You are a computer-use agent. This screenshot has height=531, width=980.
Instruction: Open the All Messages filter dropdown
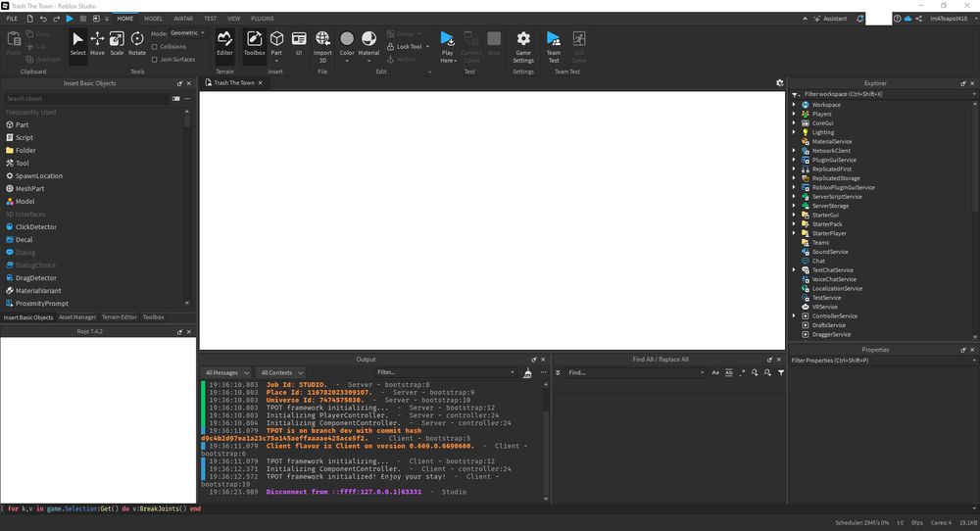[x=227, y=373]
